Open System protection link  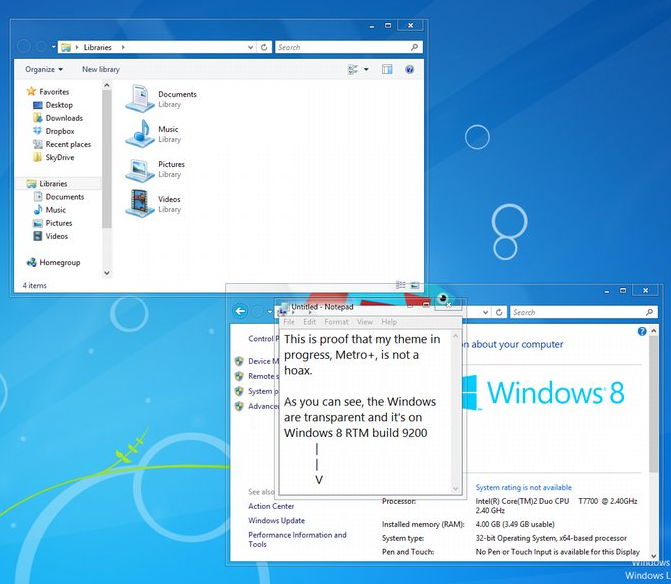[263, 391]
